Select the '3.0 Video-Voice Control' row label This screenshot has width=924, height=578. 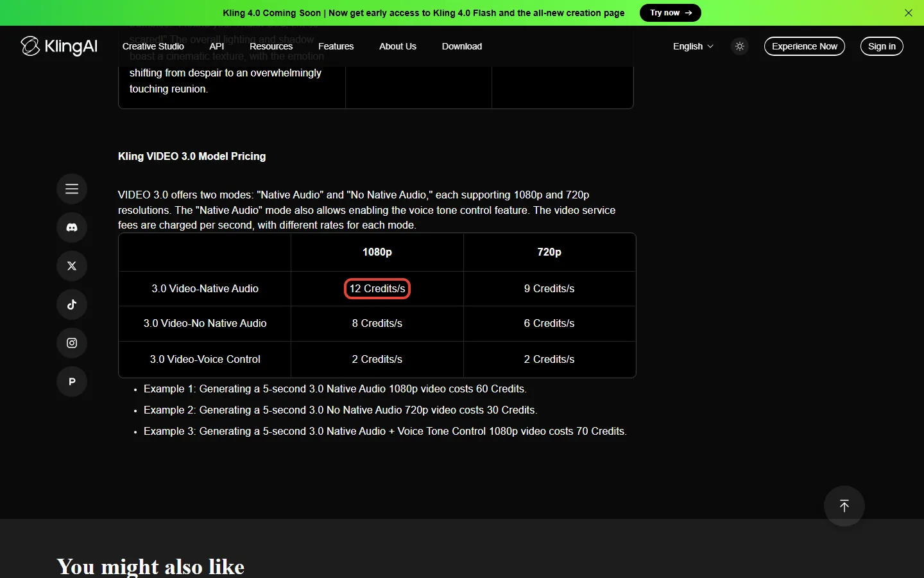pos(205,360)
